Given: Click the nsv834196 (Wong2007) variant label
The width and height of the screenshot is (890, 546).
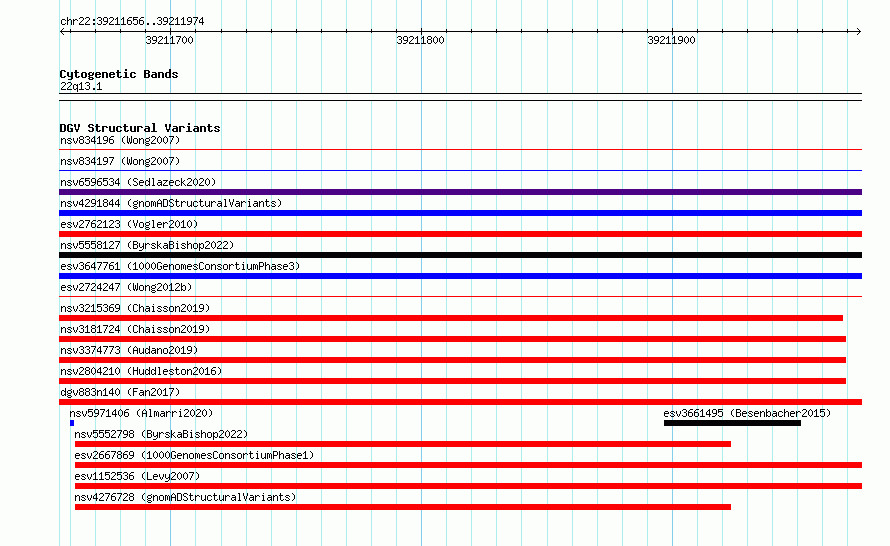Looking at the screenshot, I should coord(120,140).
